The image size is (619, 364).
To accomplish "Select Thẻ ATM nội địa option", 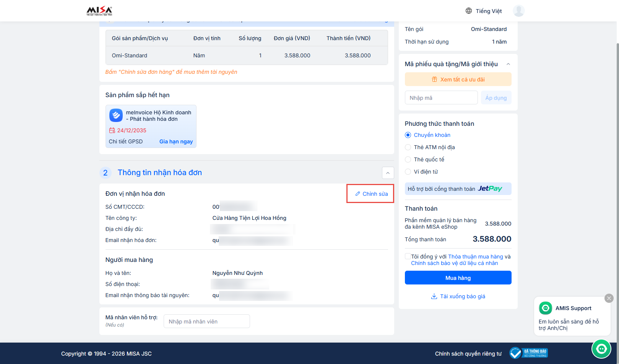I will click(408, 147).
